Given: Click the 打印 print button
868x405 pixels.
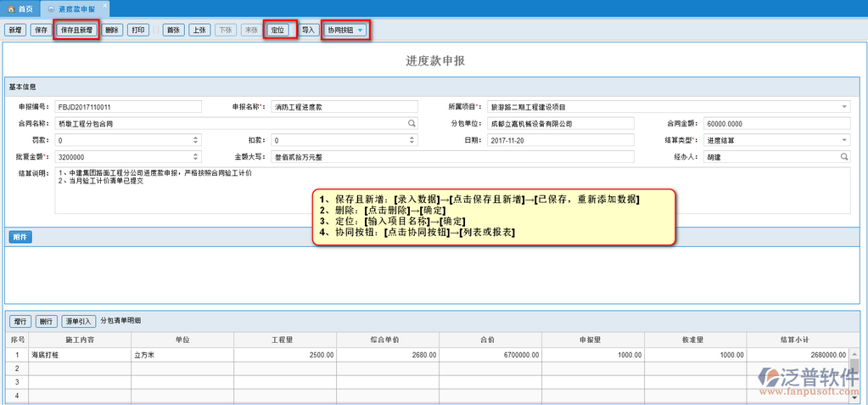Looking at the screenshot, I should click(139, 30).
